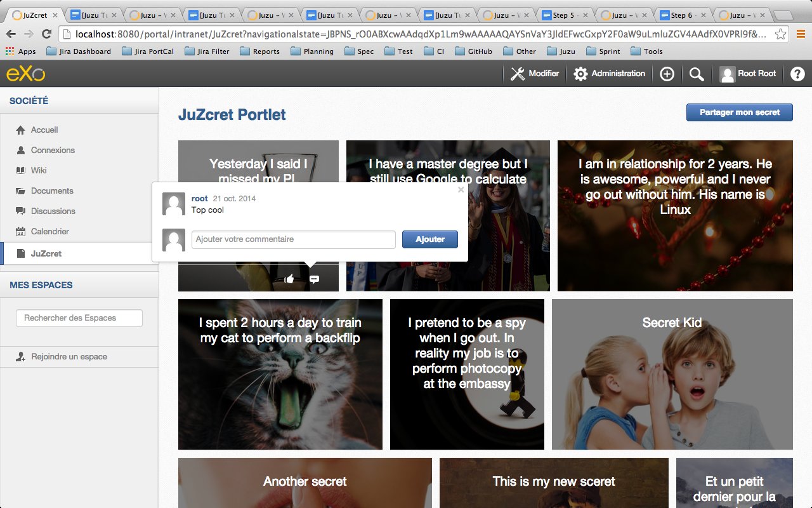Click the Connexions person icon
Viewport: 812px width, 508px height.
pos(20,150)
